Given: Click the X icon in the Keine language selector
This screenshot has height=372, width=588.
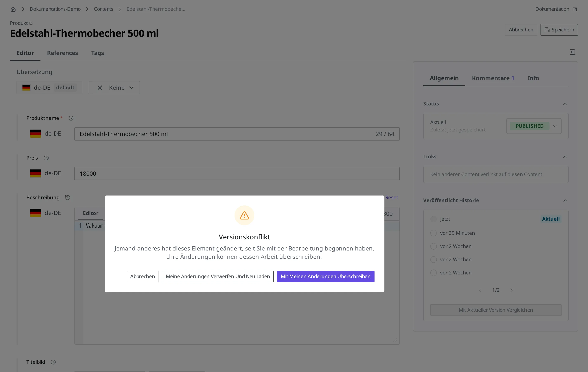Looking at the screenshot, I should [x=100, y=88].
